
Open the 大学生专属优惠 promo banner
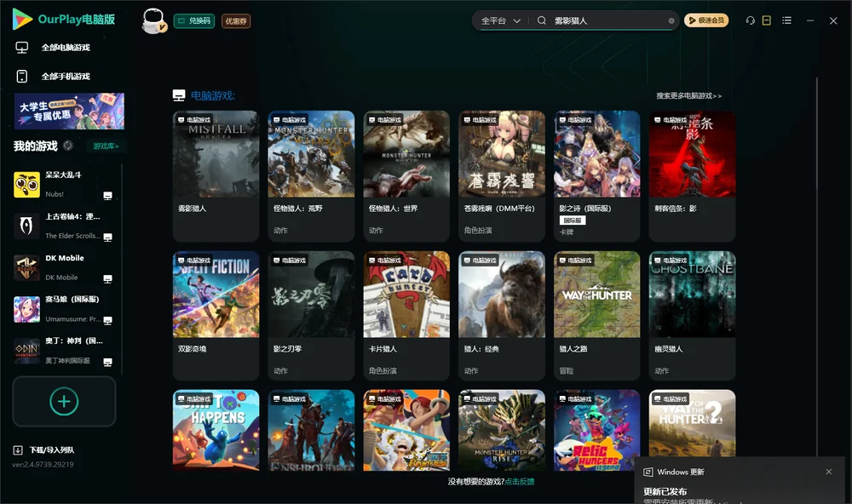[x=70, y=111]
